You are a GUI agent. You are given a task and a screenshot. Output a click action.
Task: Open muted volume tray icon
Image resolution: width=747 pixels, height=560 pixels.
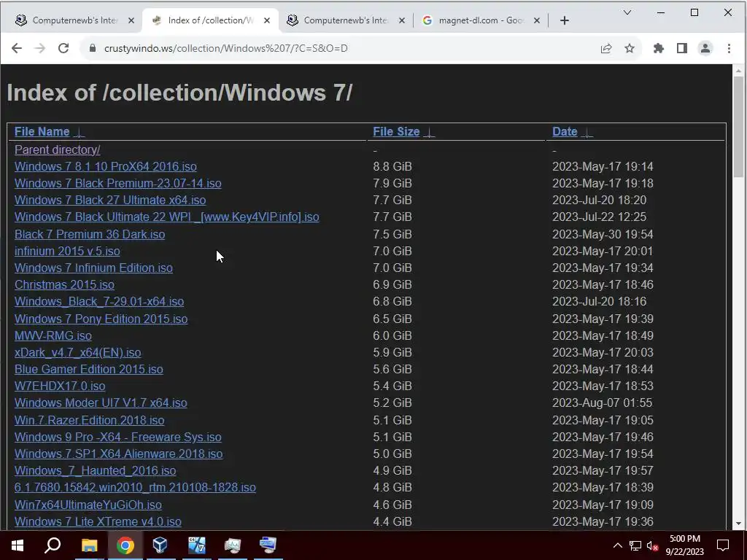652,545
